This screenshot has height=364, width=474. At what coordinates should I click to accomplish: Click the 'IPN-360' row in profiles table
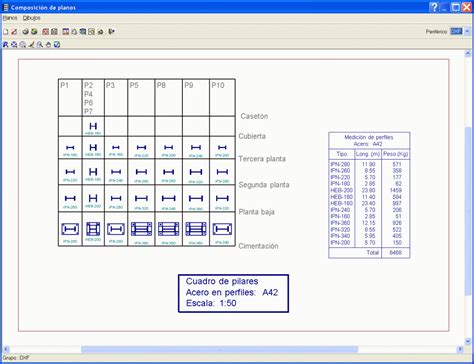(x=369, y=223)
